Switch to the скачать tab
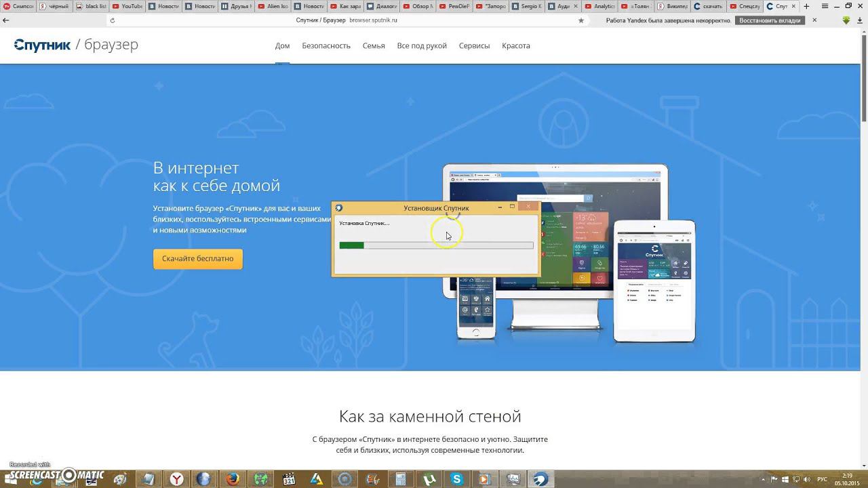The height and width of the screenshot is (488, 868). (x=709, y=6)
